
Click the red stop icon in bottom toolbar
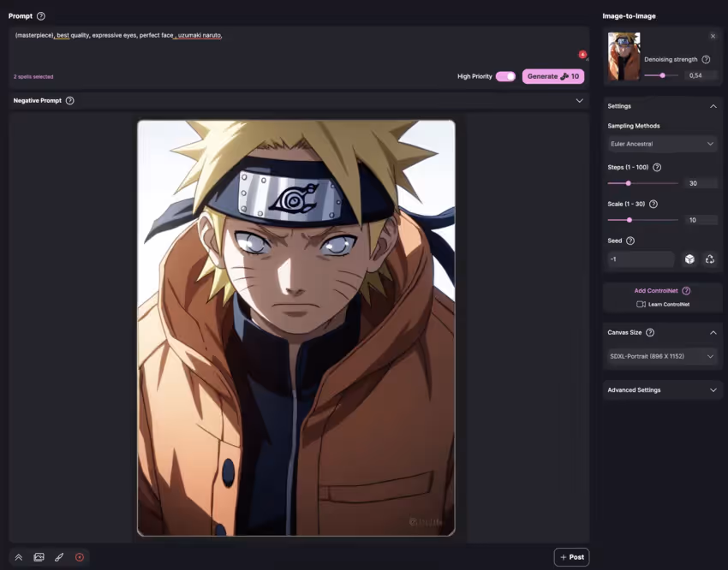coord(79,557)
